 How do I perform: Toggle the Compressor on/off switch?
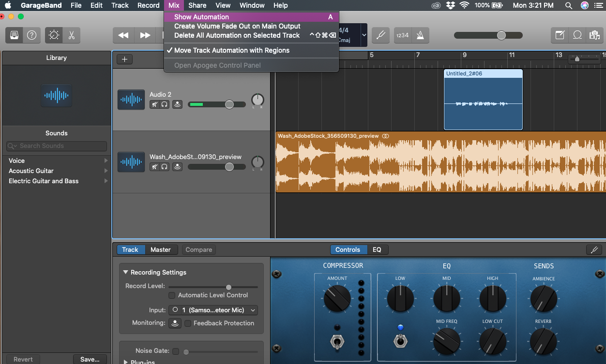coord(337,342)
